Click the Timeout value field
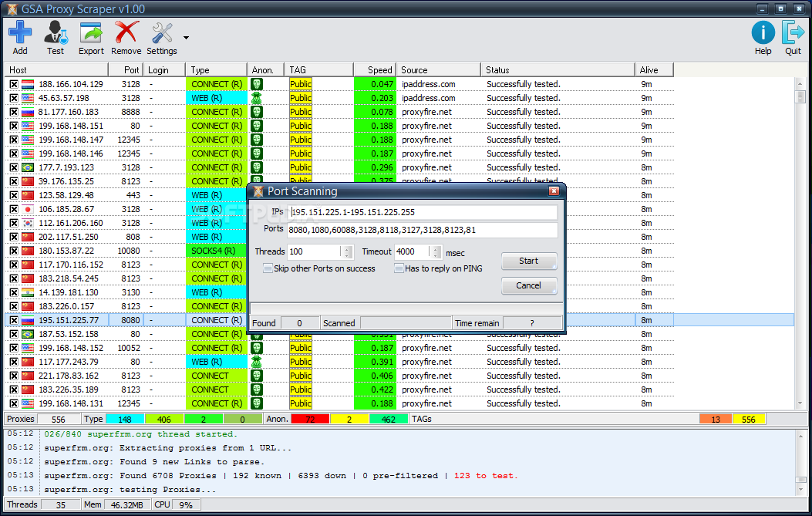This screenshot has height=516, width=812. point(413,251)
